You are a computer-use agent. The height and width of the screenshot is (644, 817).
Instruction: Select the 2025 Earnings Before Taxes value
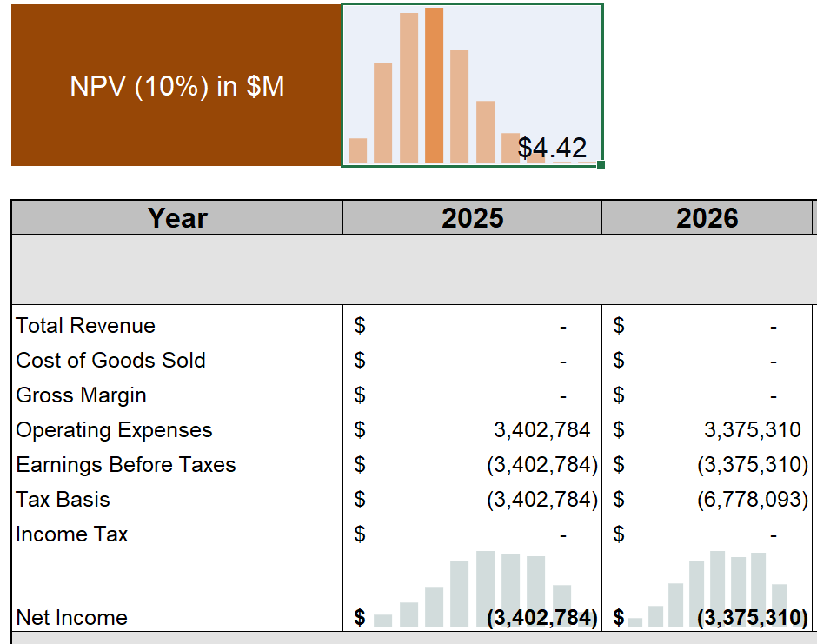(x=541, y=465)
